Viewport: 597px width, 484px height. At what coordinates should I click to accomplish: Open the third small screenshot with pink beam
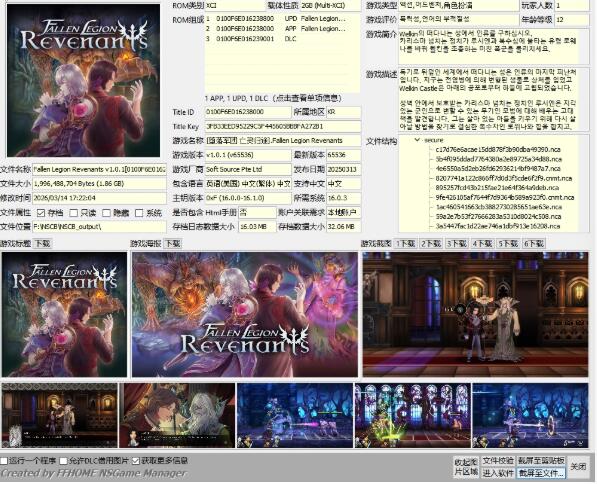point(295,415)
